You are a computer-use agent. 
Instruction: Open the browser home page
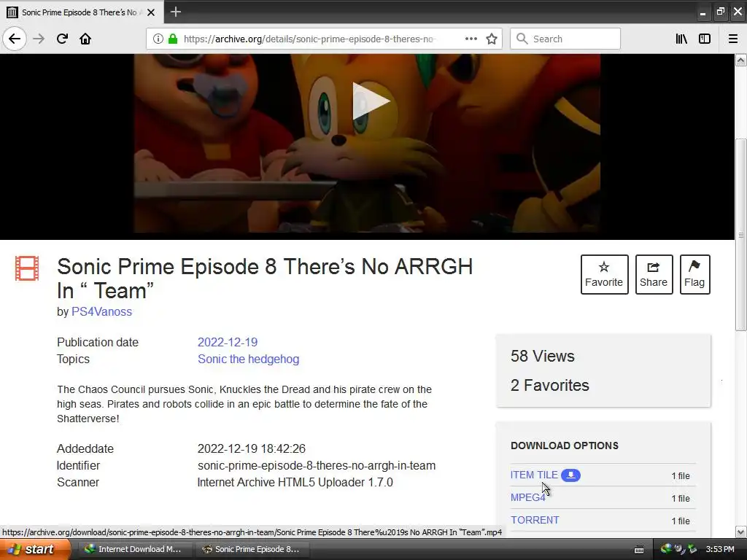point(85,39)
